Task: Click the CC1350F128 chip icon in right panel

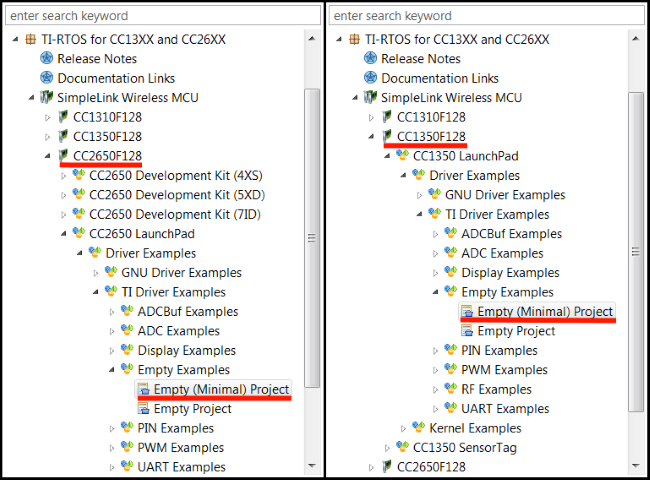Action: pyautogui.click(x=386, y=136)
